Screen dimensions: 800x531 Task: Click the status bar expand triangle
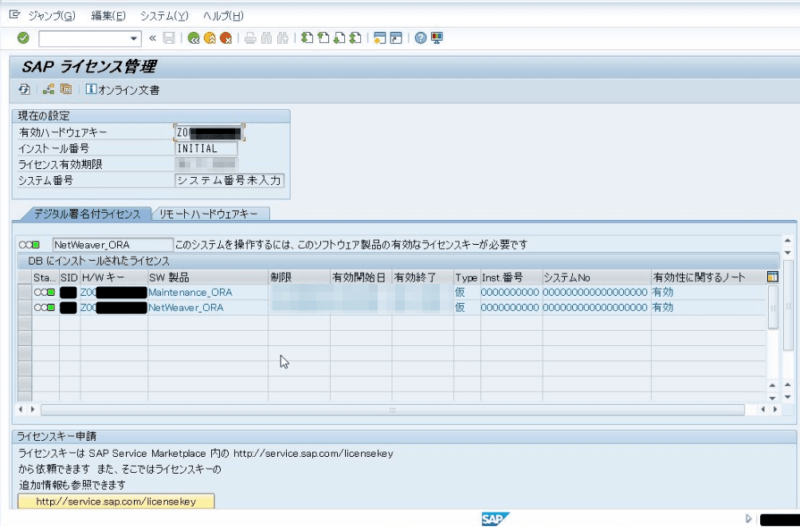click(748, 519)
